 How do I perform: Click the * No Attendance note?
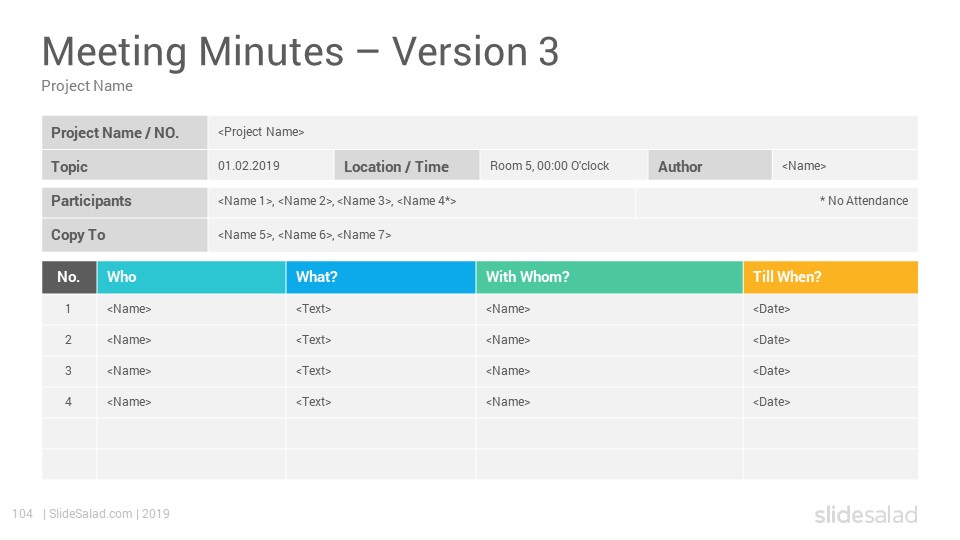pos(863,201)
